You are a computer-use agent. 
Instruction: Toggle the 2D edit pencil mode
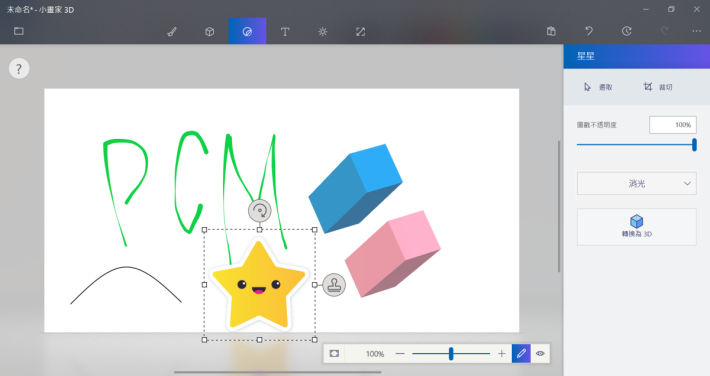[x=521, y=353]
